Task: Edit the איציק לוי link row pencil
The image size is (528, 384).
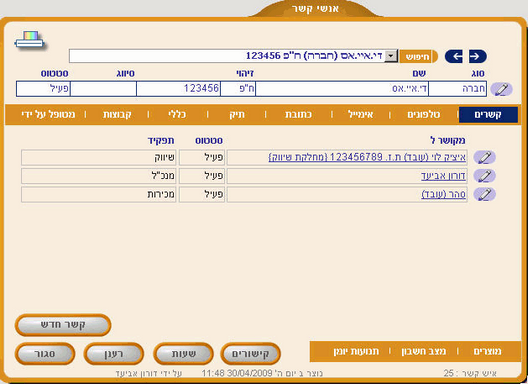Action: tap(484, 157)
